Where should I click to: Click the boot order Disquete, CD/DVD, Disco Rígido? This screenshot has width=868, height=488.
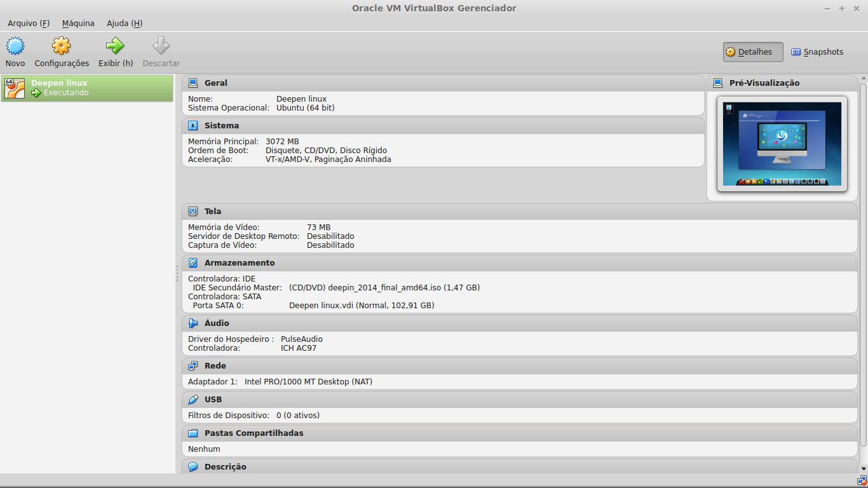pos(326,151)
